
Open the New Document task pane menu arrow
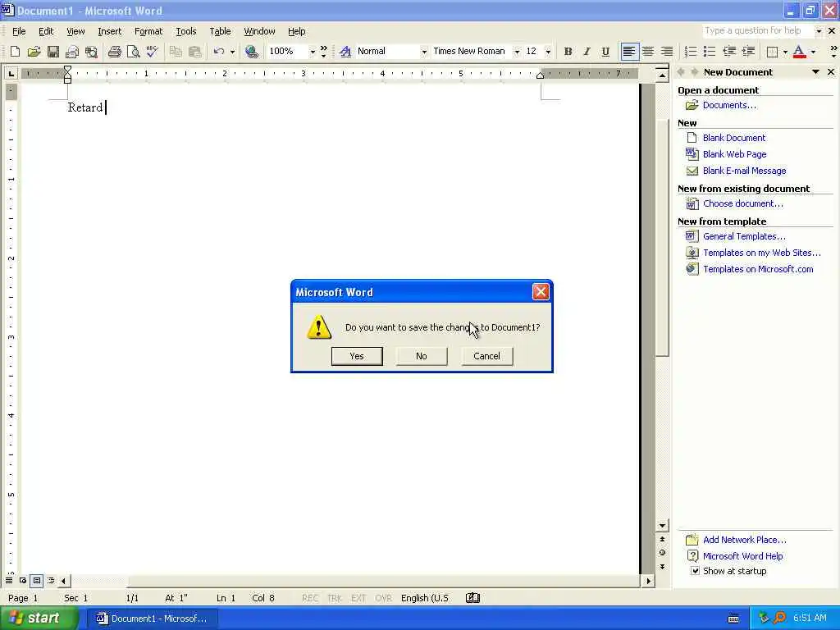click(x=815, y=72)
